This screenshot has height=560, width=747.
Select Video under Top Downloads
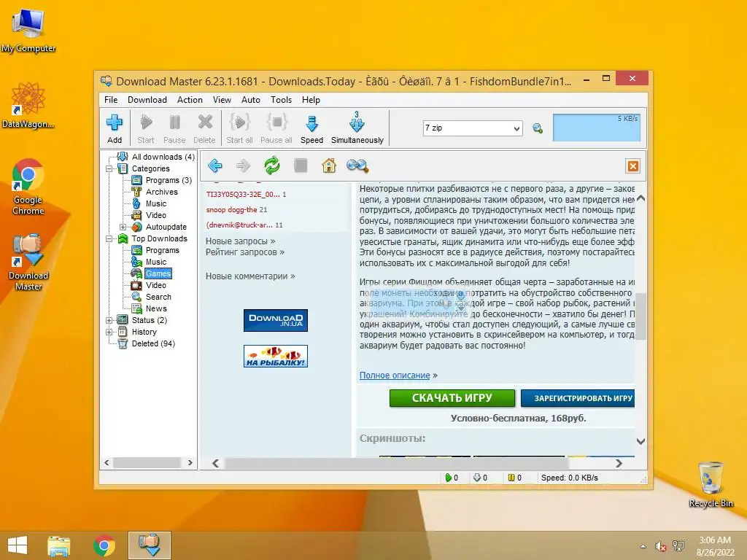(156, 285)
